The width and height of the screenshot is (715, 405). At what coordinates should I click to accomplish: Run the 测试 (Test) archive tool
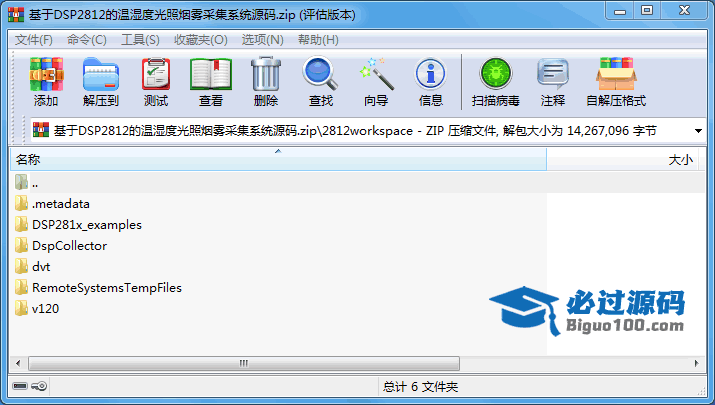156,81
